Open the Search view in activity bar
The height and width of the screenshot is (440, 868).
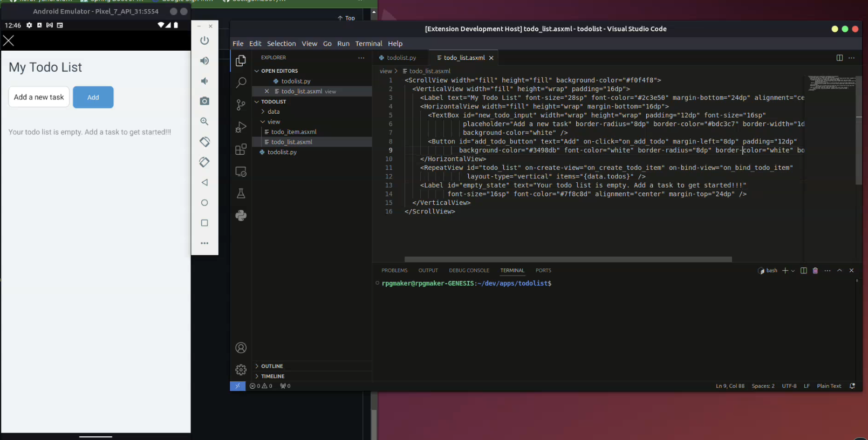coord(241,82)
